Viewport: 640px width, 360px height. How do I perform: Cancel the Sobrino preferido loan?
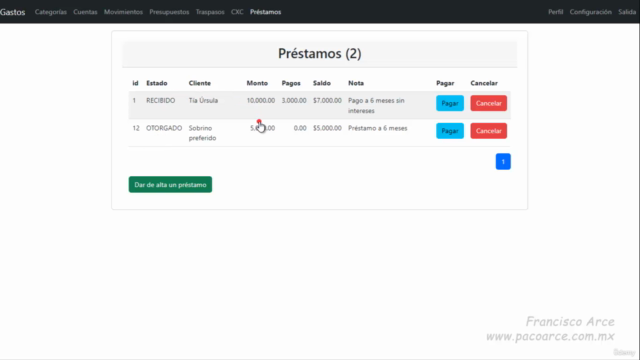point(489,131)
